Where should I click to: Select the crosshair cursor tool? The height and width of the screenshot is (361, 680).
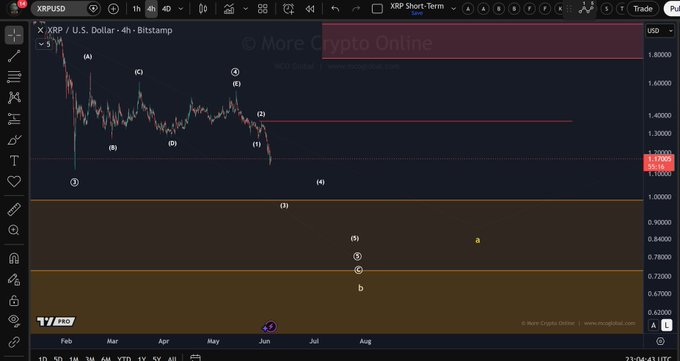point(14,35)
